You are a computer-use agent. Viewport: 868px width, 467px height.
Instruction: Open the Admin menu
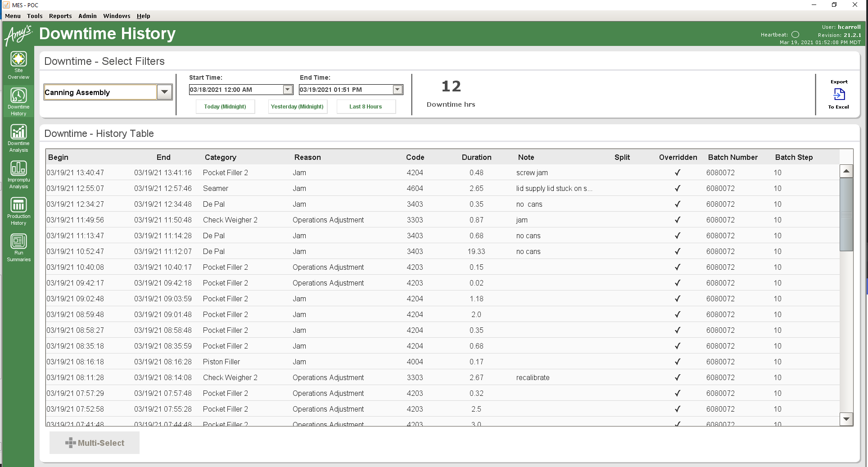pyautogui.click(x=87, y=16)
